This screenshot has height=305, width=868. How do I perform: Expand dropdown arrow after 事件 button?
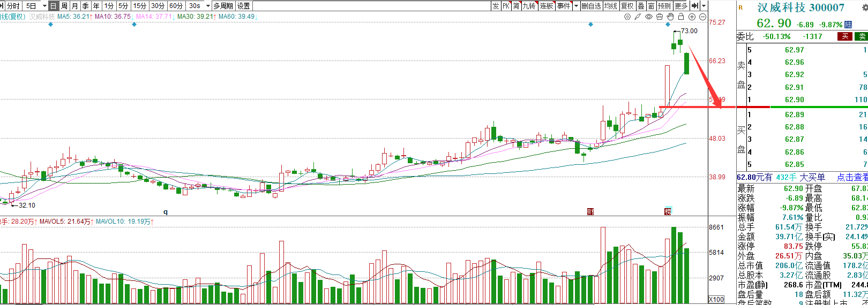pyautogui.click(x=576, y=6)
